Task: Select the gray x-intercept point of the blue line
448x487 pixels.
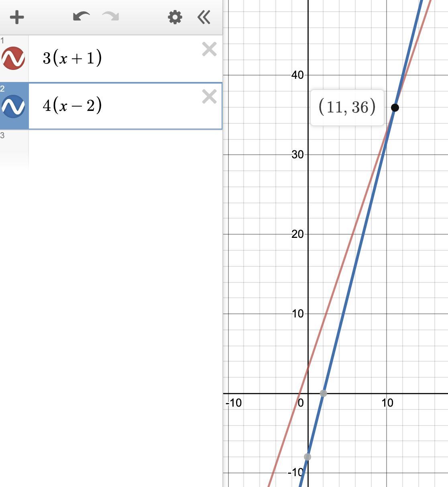Action: click(323, 393)
